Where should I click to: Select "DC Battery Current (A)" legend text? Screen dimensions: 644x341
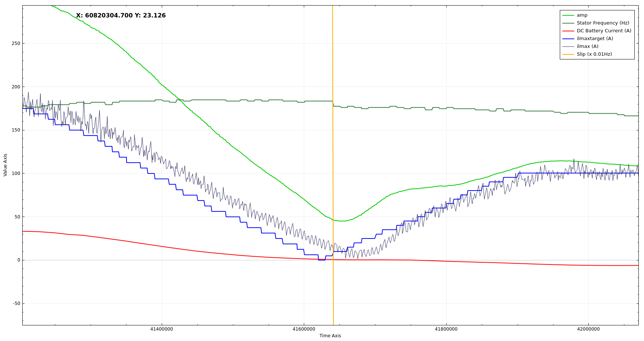[x=604, y=31]
